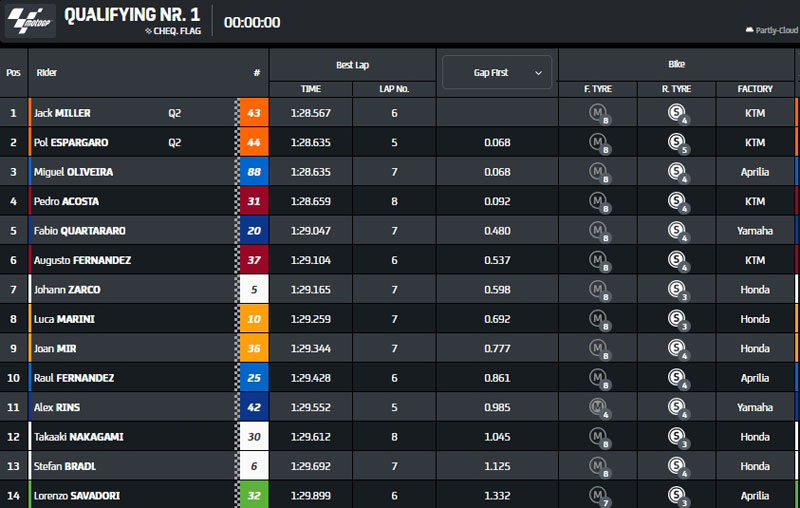Click Pol Espargaro's rear soft tyre icon
This screenshot has height=508, width=800.
tap(677, 143)
